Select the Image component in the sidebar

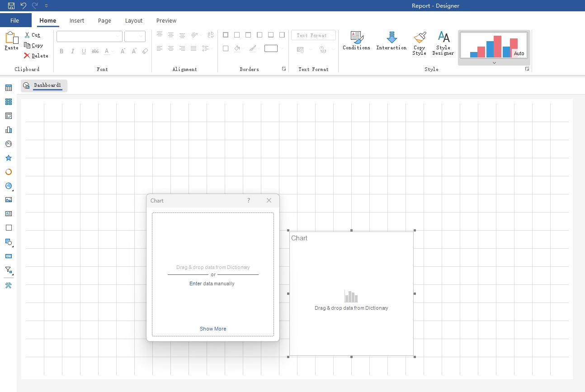pyautogui.click(x=9, y=200)
